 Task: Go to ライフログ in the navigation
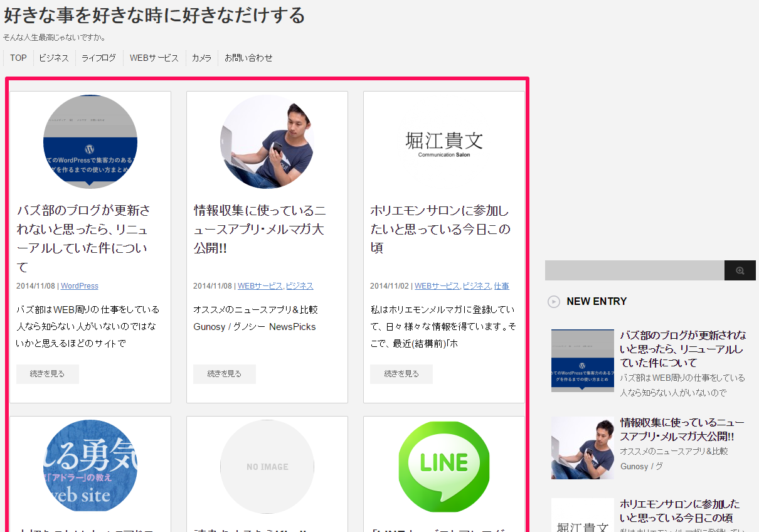[x=99, y=58]
